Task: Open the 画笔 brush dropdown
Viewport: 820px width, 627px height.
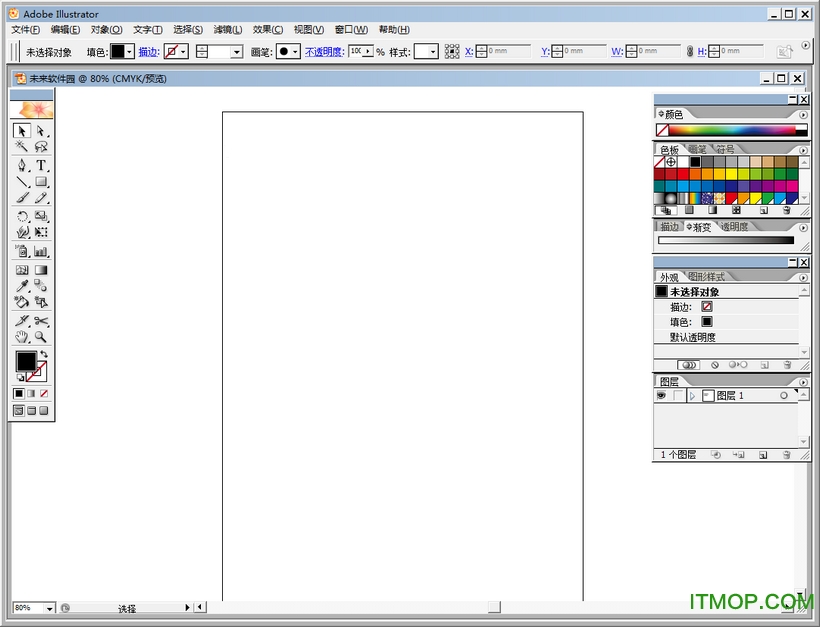Action: (x=295, y=52)
